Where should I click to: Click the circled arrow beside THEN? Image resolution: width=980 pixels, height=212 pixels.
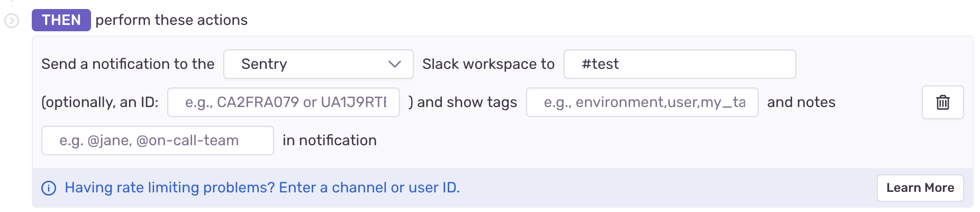click(x=12, y=21)
